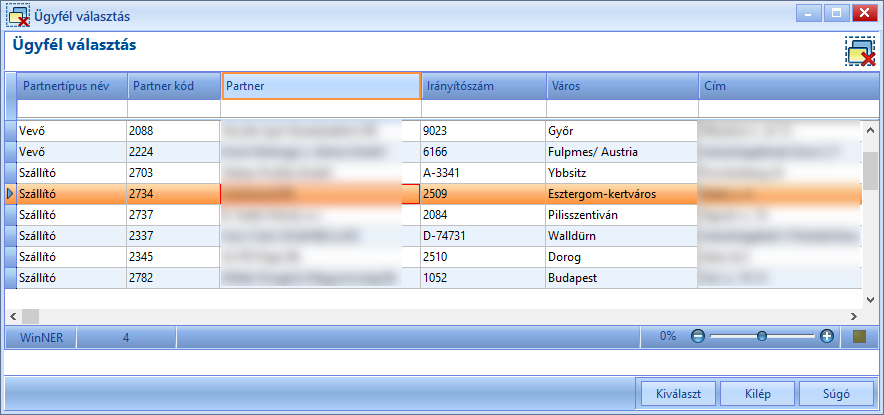Click the olive square status bar icon
Screen dimensions: 884x415
(x=859, y=337)
